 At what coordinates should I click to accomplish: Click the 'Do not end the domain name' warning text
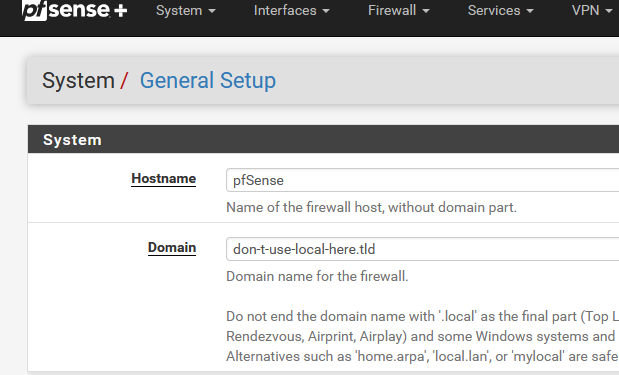point(422,316)
